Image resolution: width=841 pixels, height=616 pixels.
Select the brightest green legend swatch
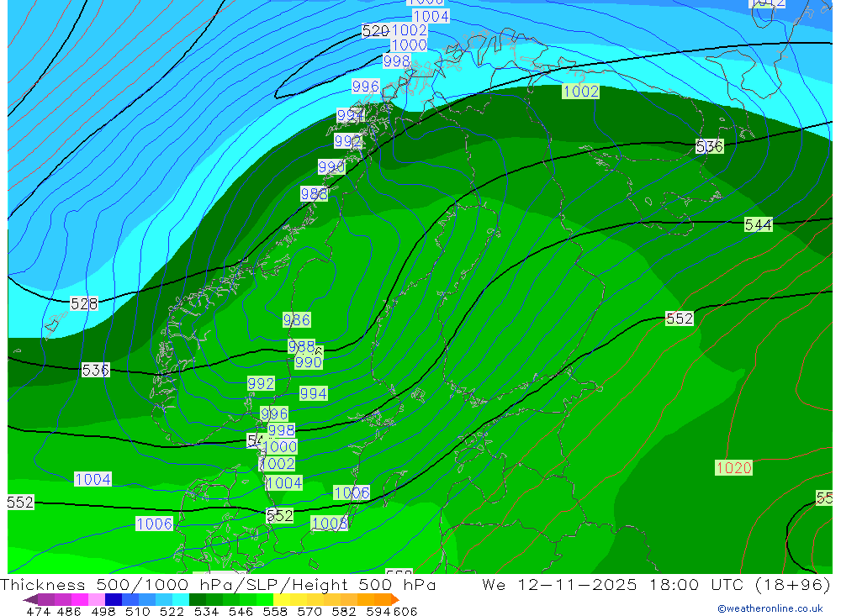coord(265,599)
